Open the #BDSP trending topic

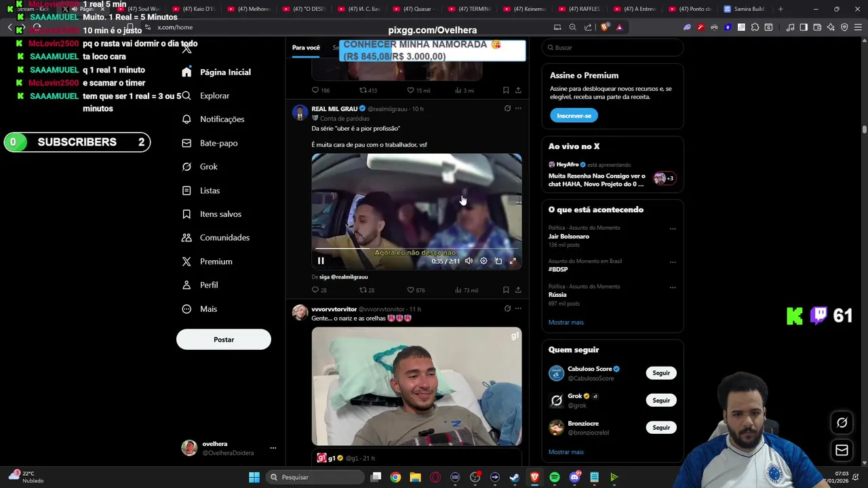(558, 270)
